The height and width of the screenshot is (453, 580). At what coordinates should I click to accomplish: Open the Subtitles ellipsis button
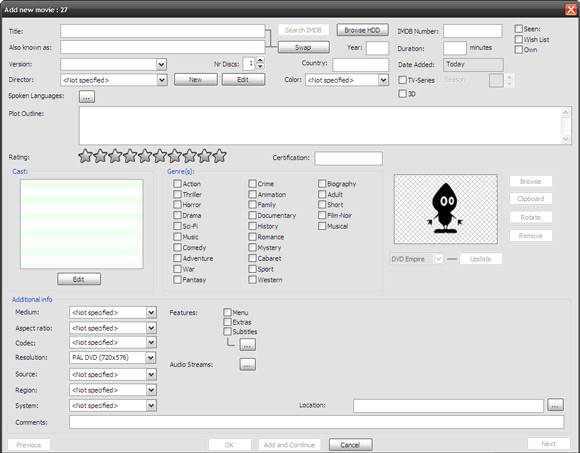click(247, 345)
